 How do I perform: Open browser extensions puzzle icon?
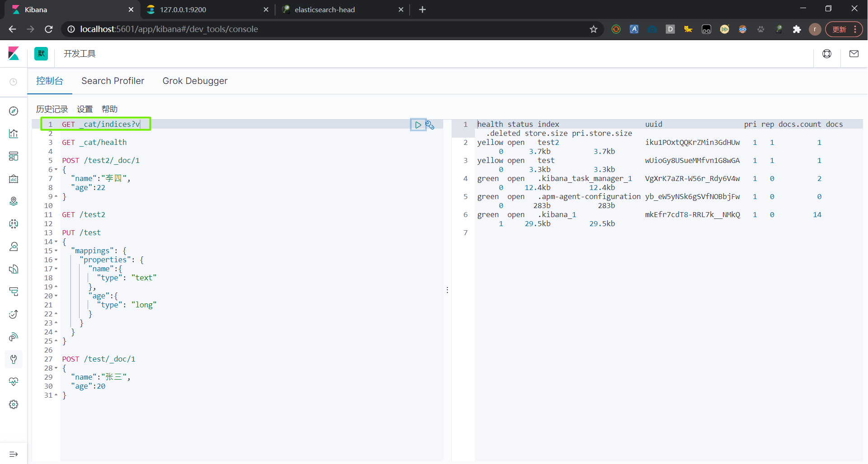797,29
